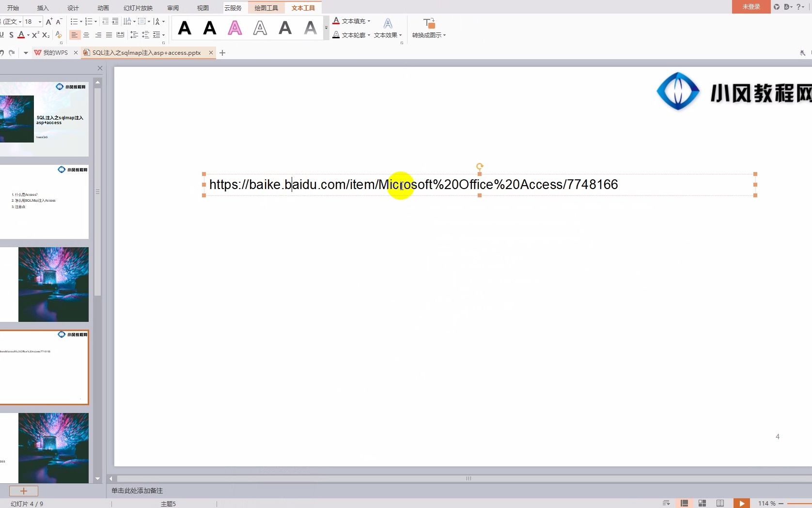Open the 幻灯片放映 ribbon tab
812x508 pixels.
(138, 8)
